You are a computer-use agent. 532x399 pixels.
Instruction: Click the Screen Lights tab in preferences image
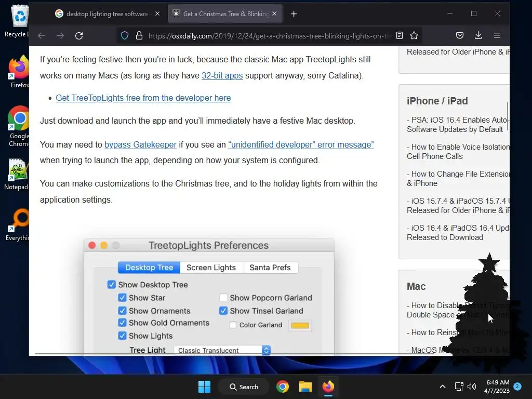click(211, 268)
